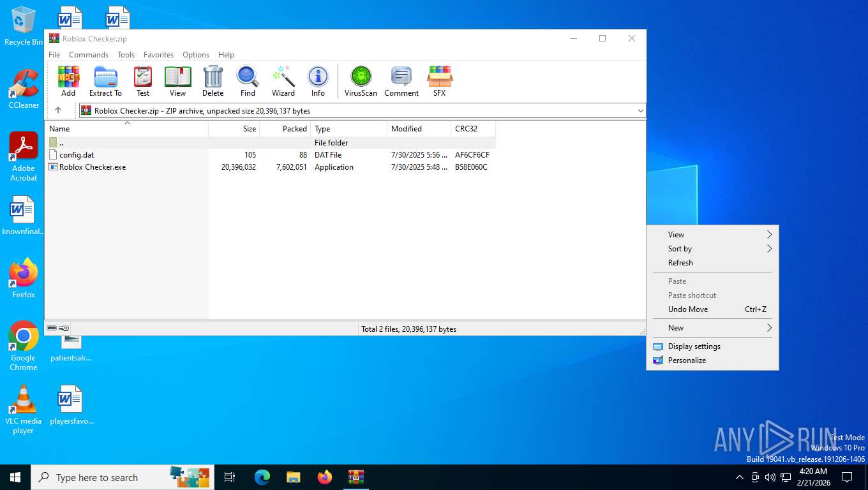Click the CRC32 value B58E060C
868x490 pixels.
[x=471, y=167]
